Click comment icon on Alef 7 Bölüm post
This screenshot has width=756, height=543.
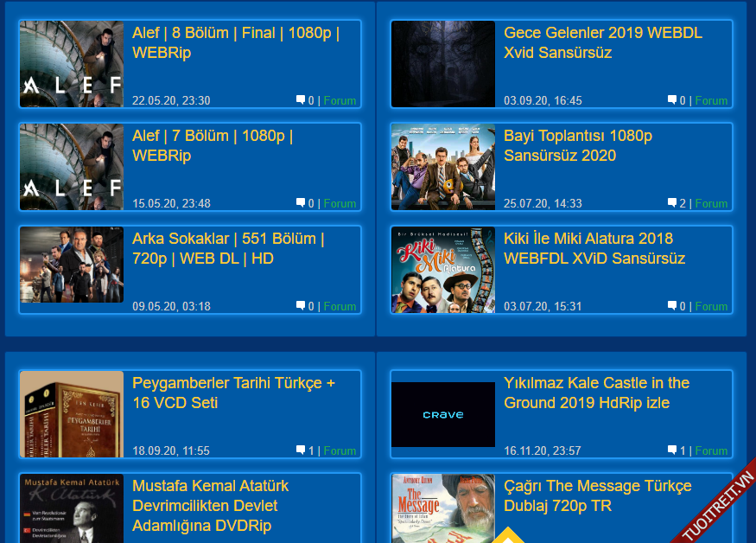click(301, 202)
